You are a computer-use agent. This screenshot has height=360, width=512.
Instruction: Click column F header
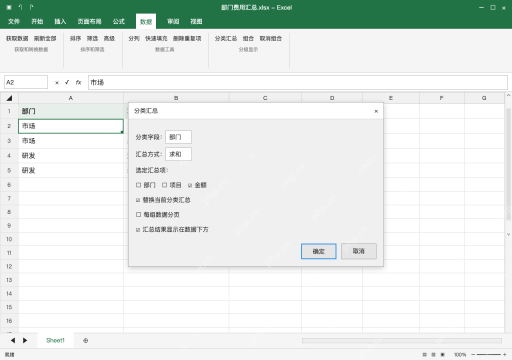pyautogui.click(x=442, y=98)
